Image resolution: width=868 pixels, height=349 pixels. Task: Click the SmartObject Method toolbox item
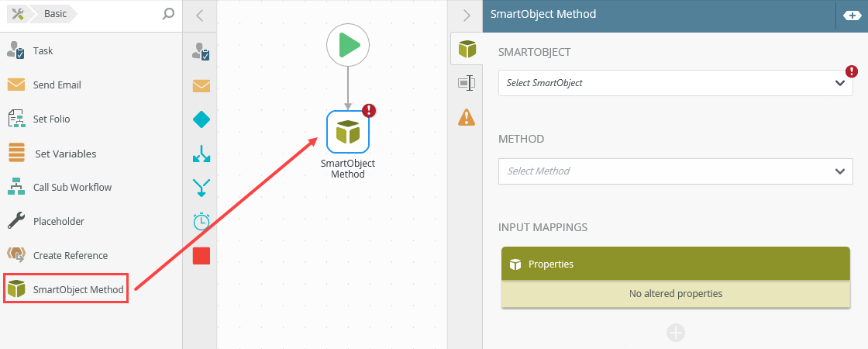pyautogui.click(x=67, y=289)
